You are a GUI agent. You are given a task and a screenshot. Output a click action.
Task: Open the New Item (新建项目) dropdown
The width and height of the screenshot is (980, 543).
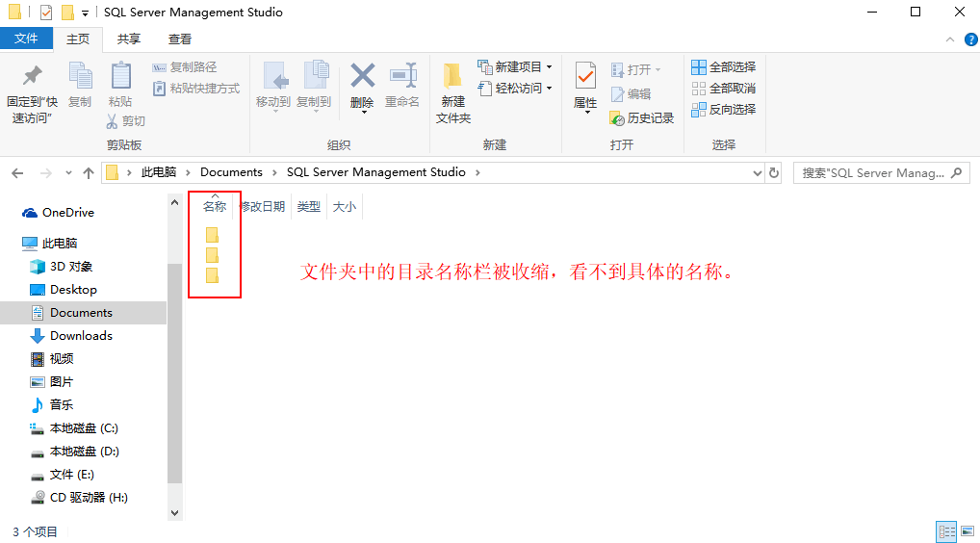tap(515, 66)
